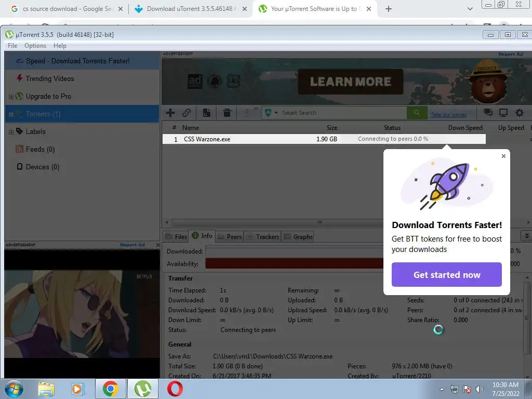Click the volume speaker tray icon
This screenshot has height=399, width=532.
pos(480,389)
